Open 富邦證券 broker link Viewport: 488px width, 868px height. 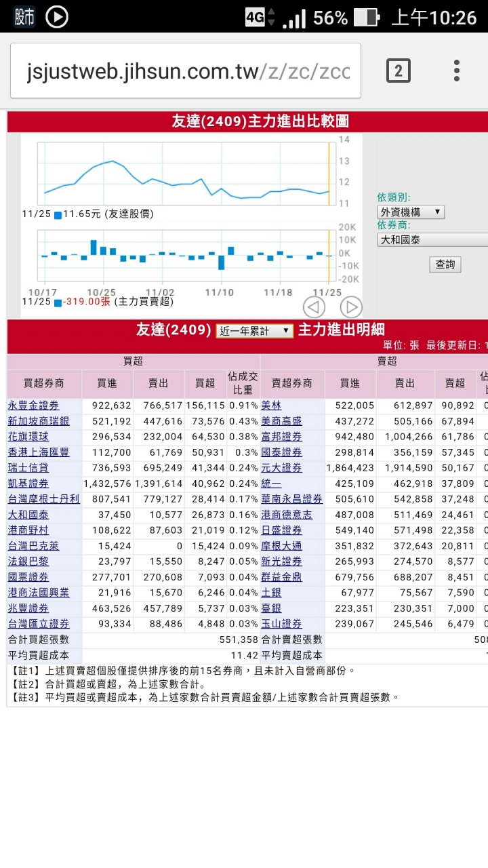(281, 437)
